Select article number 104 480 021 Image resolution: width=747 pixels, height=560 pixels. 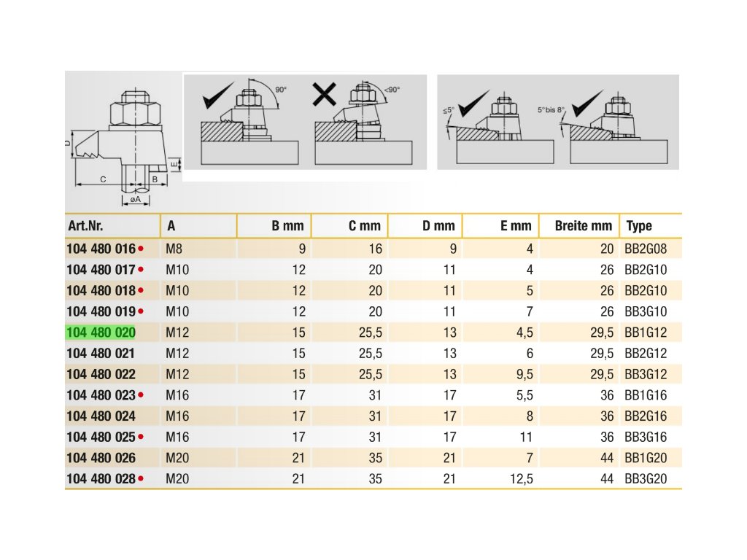pyautogui.click(x=101, y=354)
